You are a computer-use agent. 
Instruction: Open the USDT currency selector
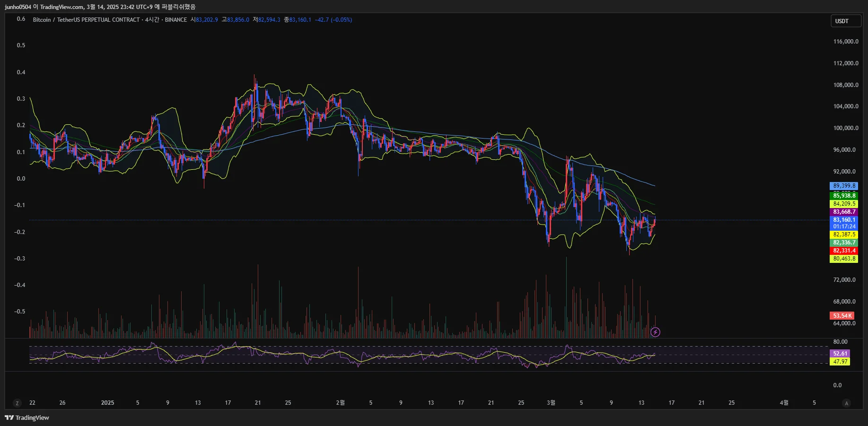click(846, 21)
